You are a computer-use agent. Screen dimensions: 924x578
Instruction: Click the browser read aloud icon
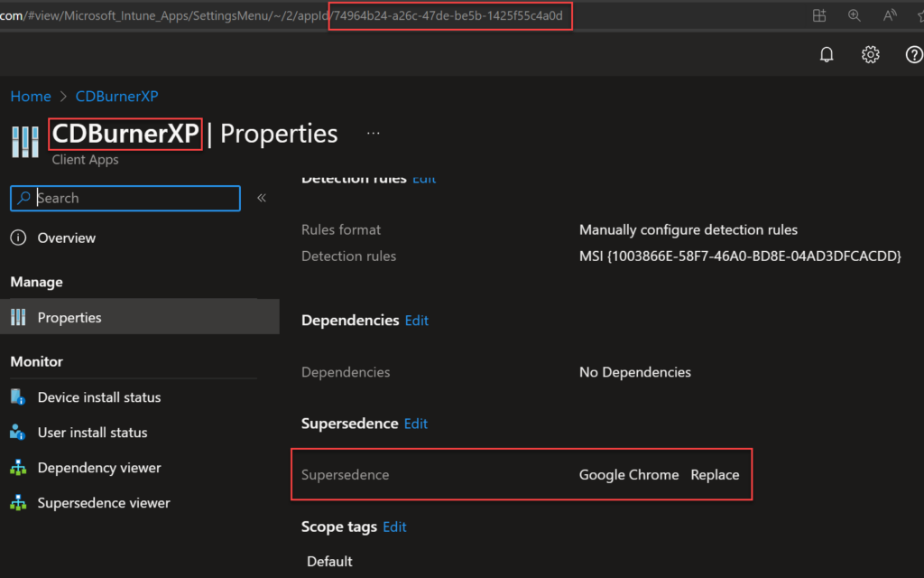(889, 16)
